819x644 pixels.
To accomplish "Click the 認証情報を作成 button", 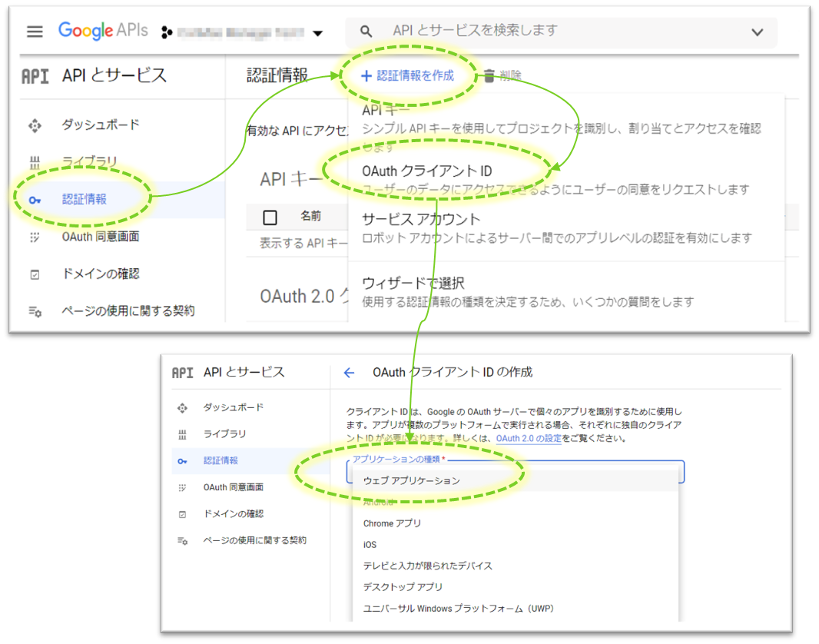I will click(408, 75).
